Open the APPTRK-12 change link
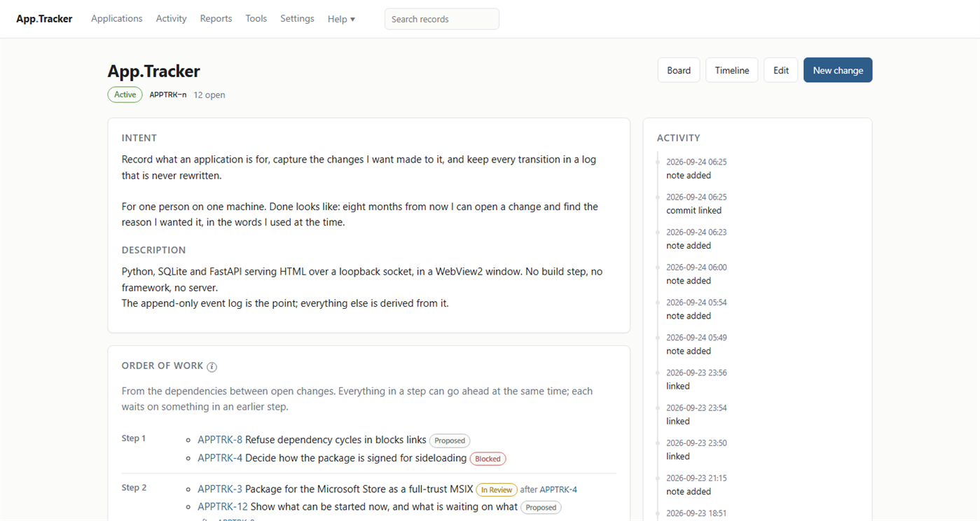 (x=223, y=506)
